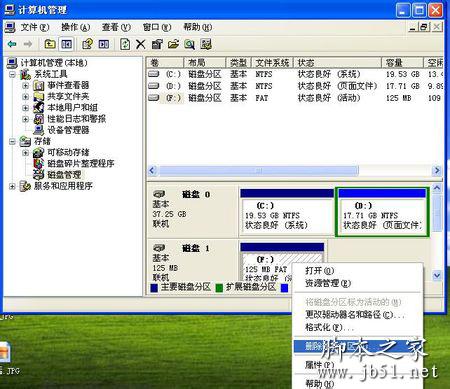Open 磁盘碎片整理程序 in the tree
The height and width of the screenshot is (389, 450).
tap(80, 163)
